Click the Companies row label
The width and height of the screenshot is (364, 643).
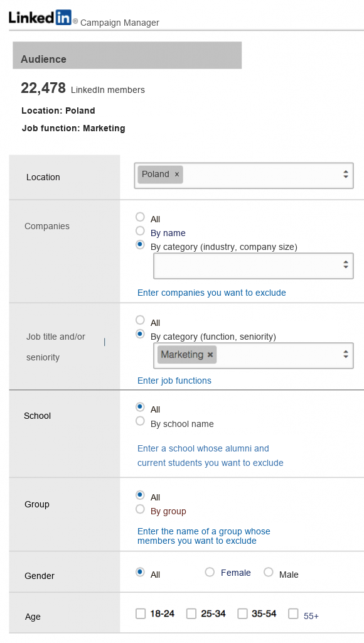point(46,226)
